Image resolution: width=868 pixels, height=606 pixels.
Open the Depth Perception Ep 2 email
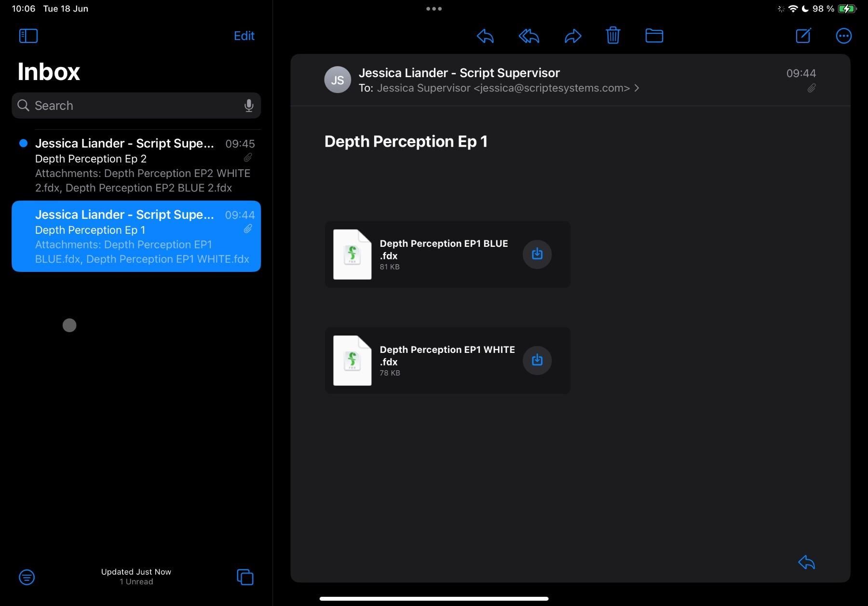(136, 165)
